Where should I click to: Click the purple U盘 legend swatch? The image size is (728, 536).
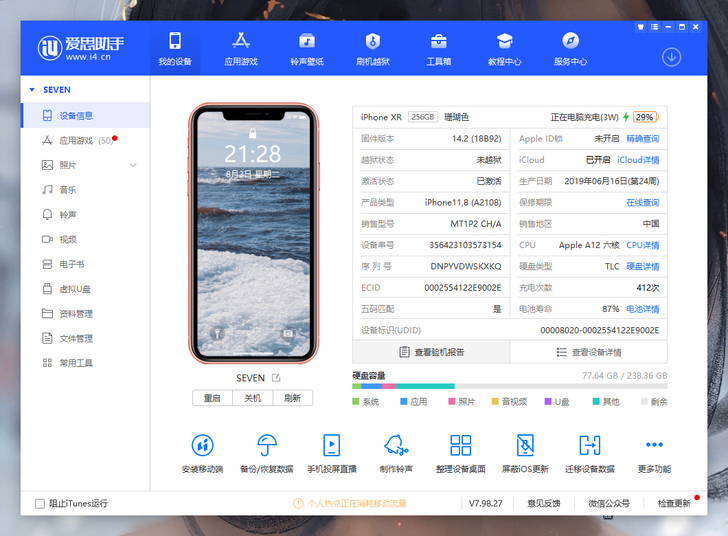coord(548,401)
